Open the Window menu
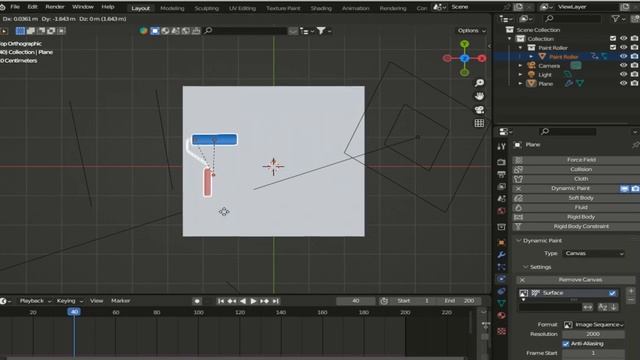The width and height of the screenshot is (640, 360). click(x=83, y=7)
